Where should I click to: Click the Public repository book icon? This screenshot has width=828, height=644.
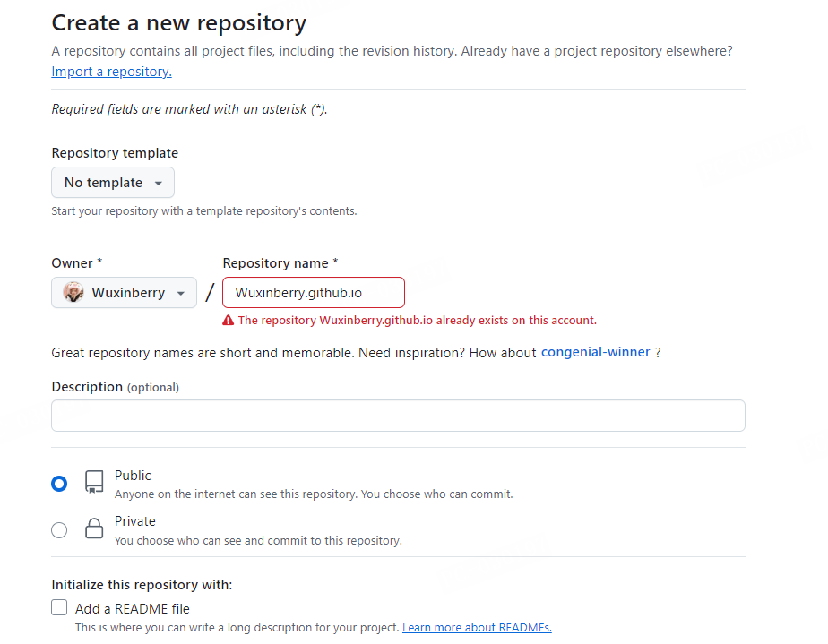pos(94,483)
